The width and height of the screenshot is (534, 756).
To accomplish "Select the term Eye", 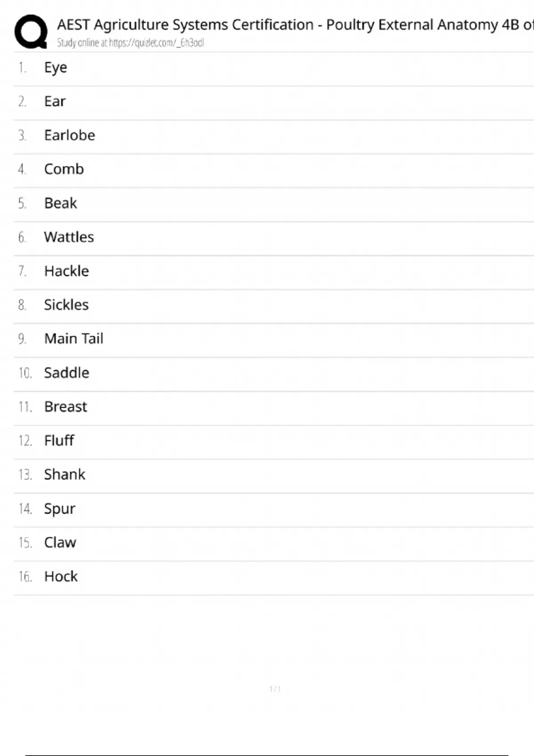I will tap(56, 68).
